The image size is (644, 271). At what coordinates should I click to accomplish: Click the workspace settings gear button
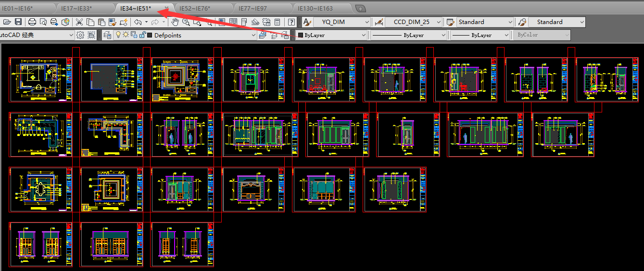click(x=80, y=35)
